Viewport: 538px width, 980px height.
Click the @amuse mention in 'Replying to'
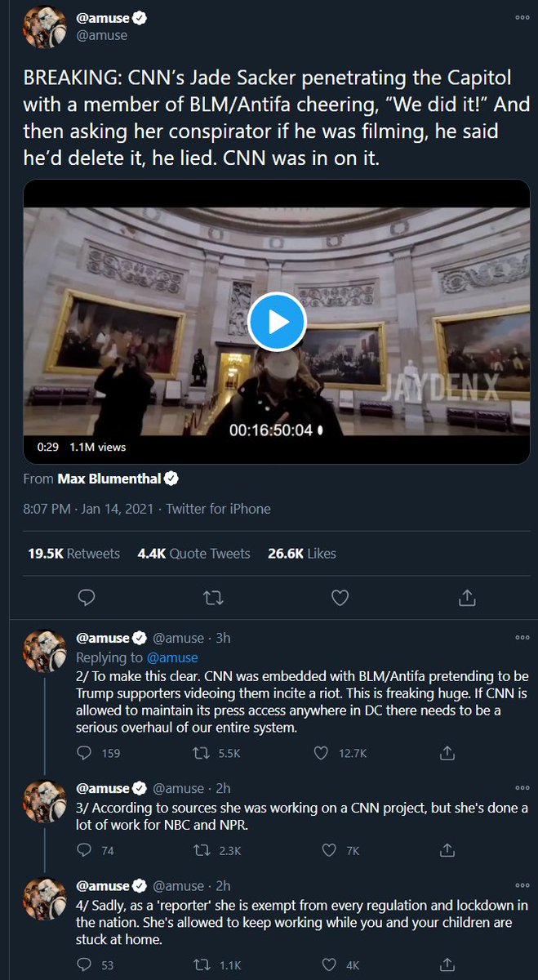(172, 657)
